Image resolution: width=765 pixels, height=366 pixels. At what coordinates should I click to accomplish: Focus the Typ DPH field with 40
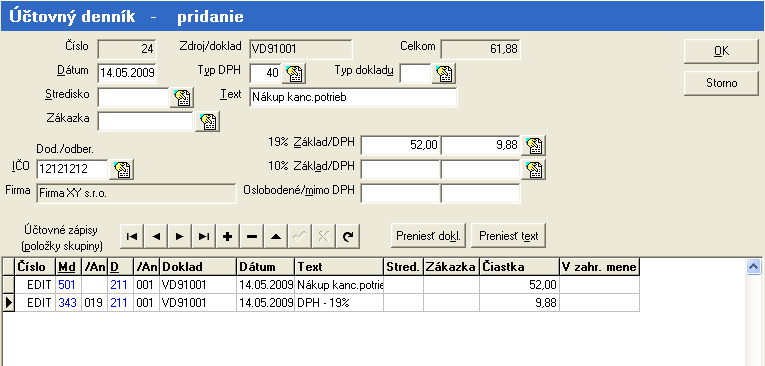[x=265, y=74]
